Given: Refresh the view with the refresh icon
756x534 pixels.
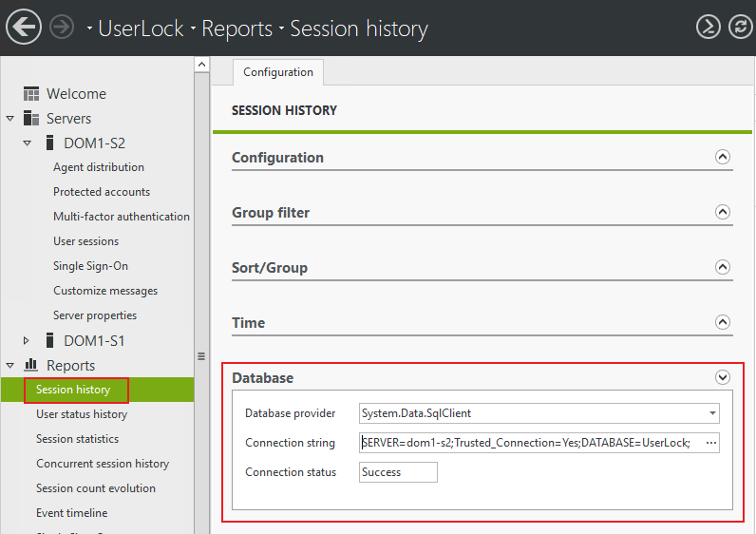Looking at the screenshot, I should pyautogui.click(x=741, y=27).
